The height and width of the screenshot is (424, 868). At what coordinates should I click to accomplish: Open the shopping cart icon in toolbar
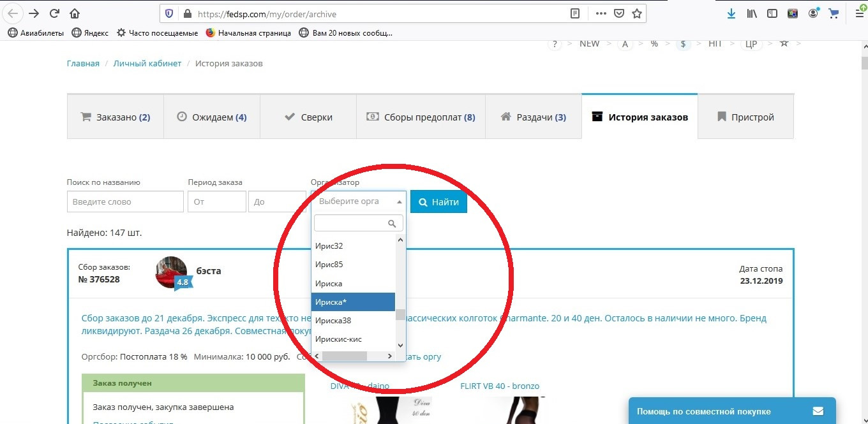[x=834, y=13]
